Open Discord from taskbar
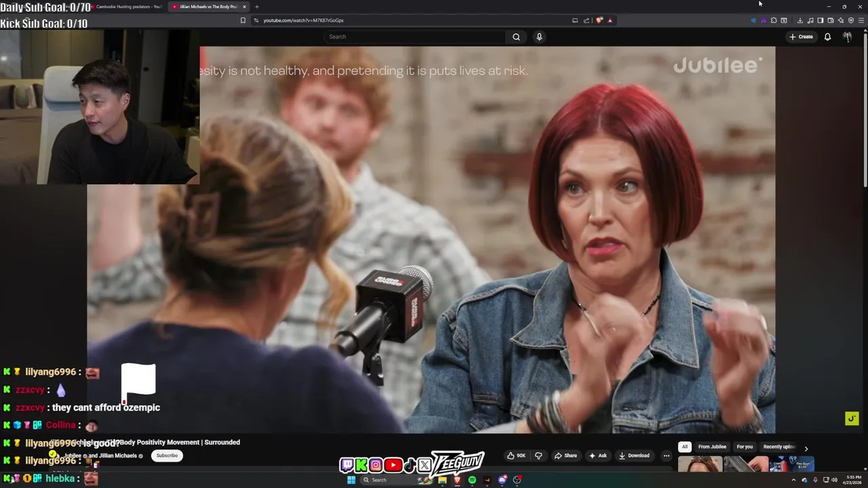This screenshot has height=488, width=868. tap(502, 480)
